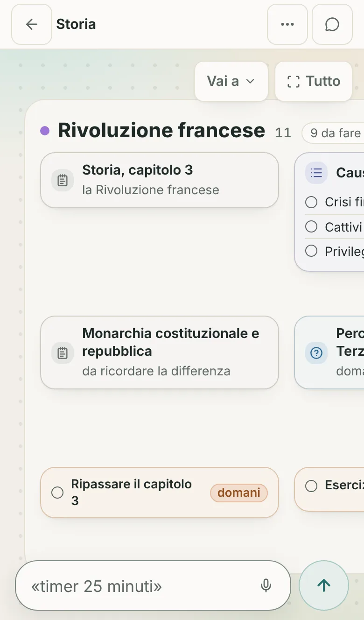Click the question mark icon on question card
Viewport: 364px width, 620px height.
coord(316,353)
